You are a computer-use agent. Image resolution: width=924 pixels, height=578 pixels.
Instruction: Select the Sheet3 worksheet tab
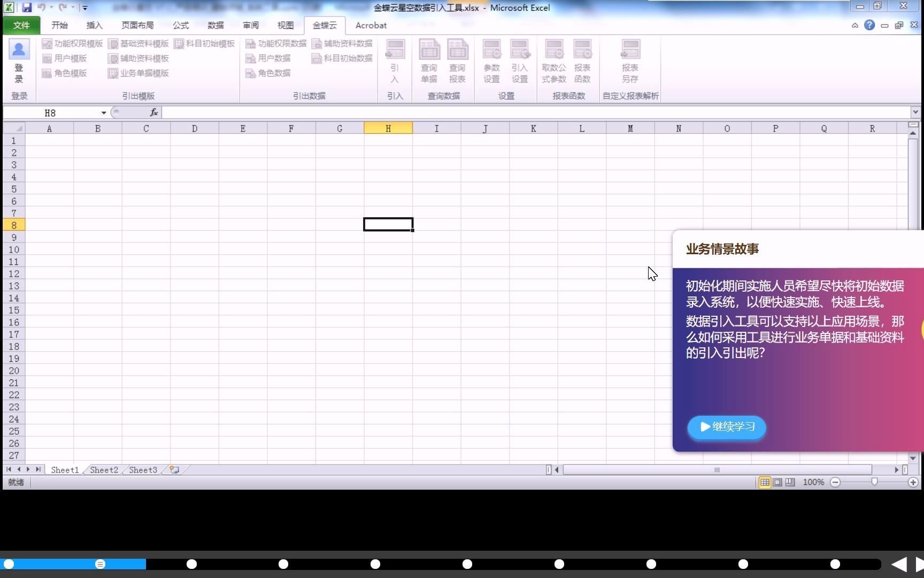click(x=143, y=470)
